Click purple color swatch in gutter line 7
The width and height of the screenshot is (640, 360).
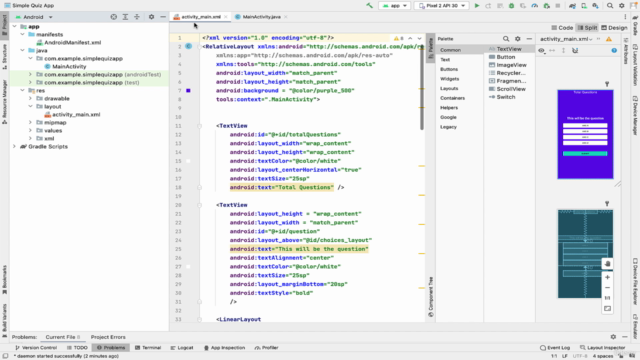tap(188, 91)
